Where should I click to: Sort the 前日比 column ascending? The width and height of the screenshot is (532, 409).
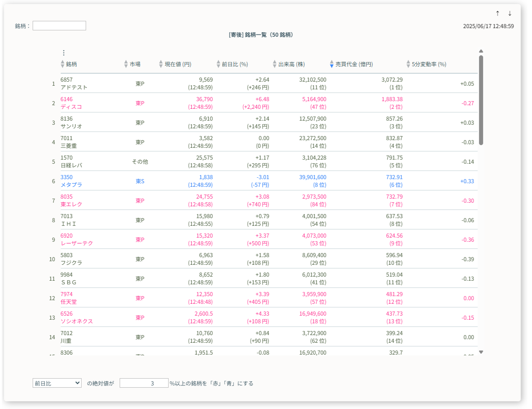pos(218,62)
